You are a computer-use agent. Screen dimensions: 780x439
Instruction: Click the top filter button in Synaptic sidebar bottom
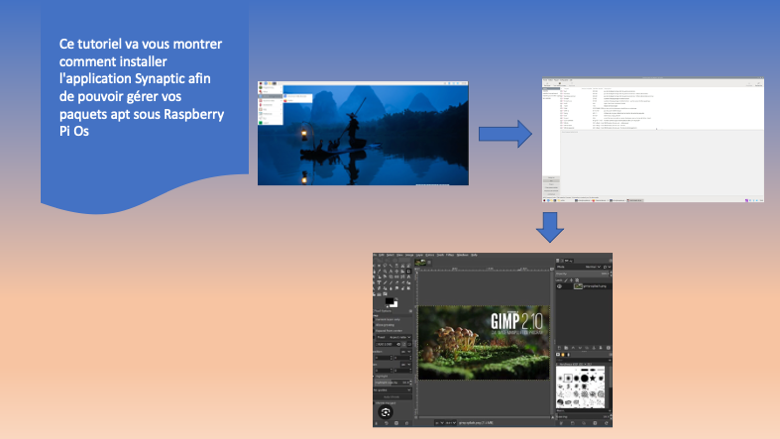tap(551, 177)
